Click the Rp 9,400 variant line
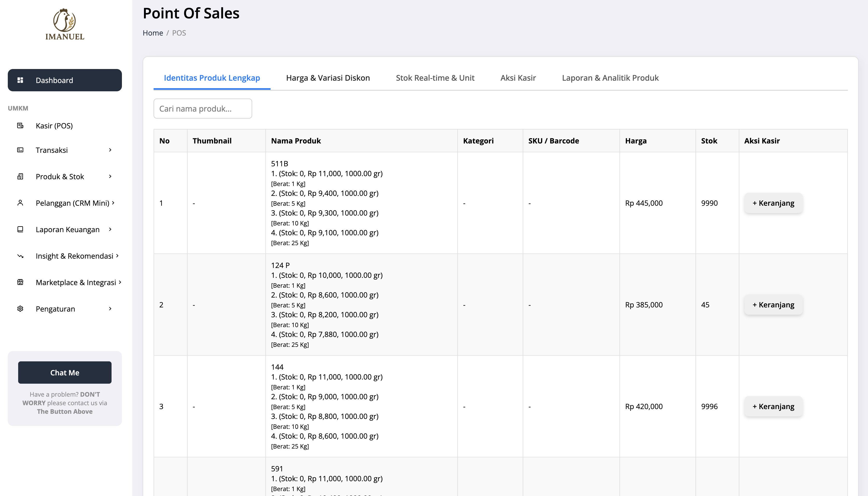Viewport: 868px width, 496px height. click(325, 194)
